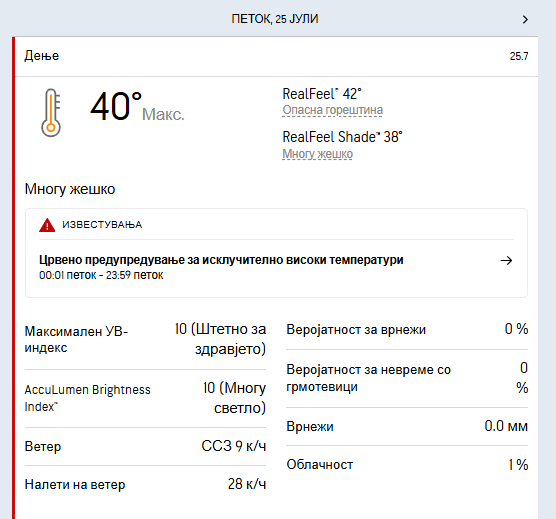The width and height of the screenshot is (556, 519).
Task: Click the 'Налети на ветер' gusts row
Action: [145, 484]
